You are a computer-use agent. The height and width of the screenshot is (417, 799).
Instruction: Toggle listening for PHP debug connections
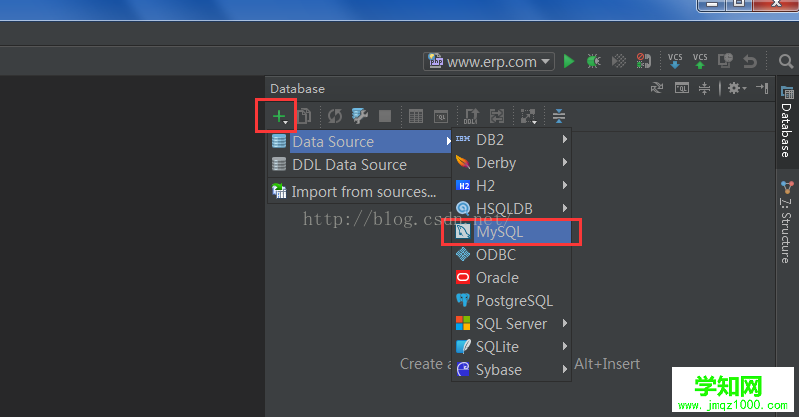(x=644, y=61)
